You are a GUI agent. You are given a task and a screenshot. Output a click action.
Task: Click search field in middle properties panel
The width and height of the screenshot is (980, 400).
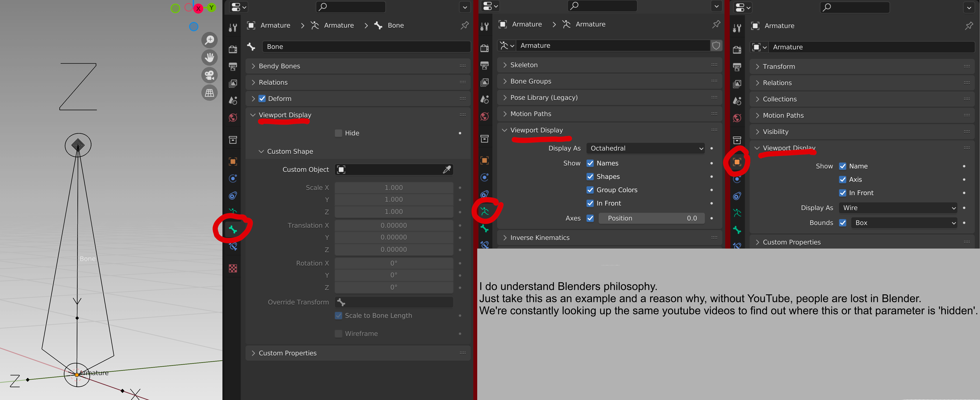coord(602,6)
